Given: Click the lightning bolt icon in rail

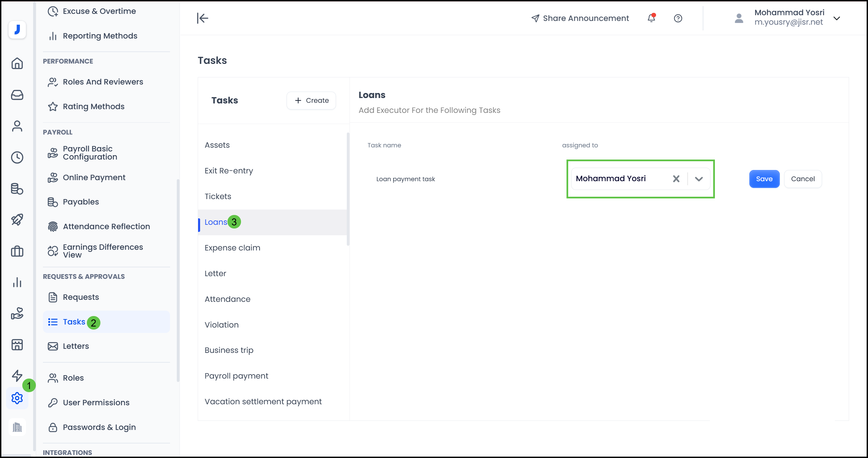Looking at the screenshot, I should [x=17, y=376].
